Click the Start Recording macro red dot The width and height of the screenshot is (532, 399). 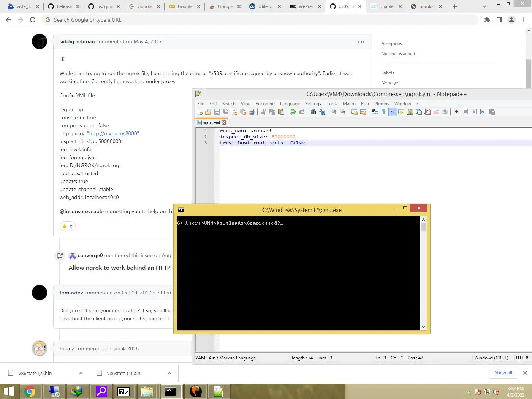coord(456,112)
